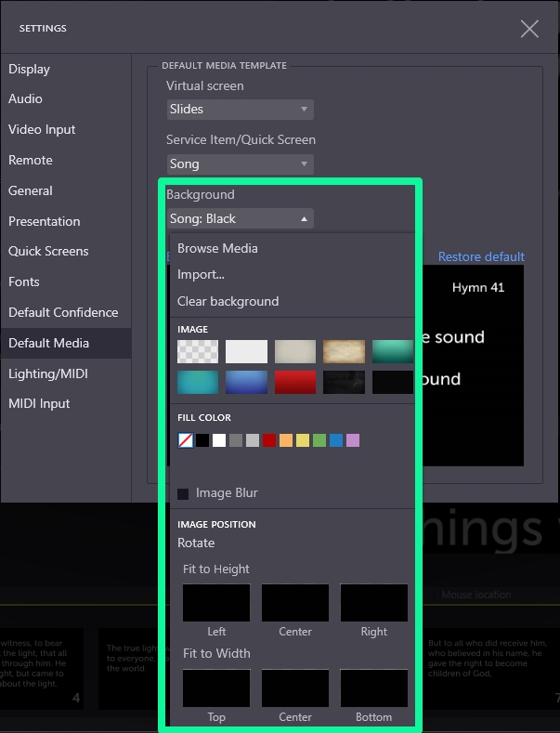Click Browse Media menu entry
Screen dimensions: 560x733
point(217,248)
